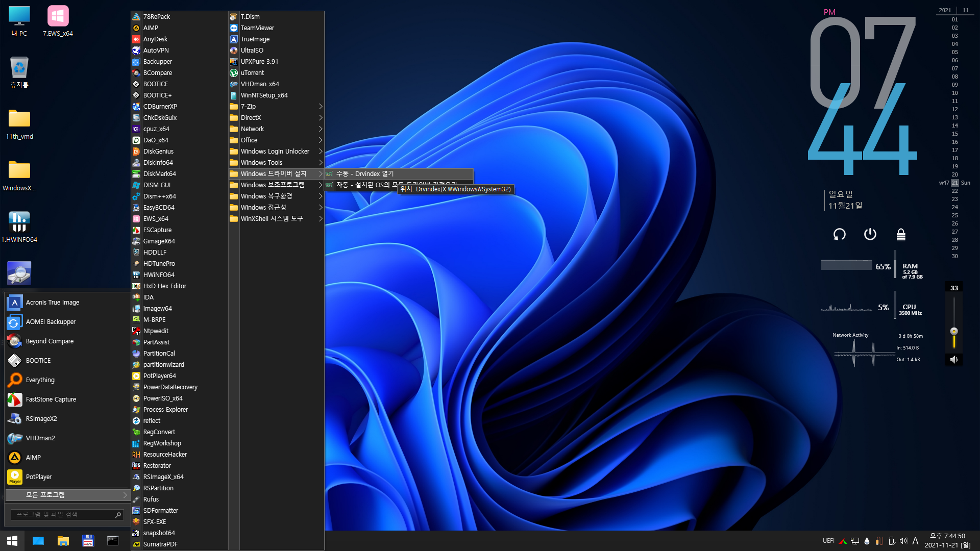Select 수동 - Drvindex 열기 menu entry
This screenshot has width=980, height=551.
(x=399, y=174)
